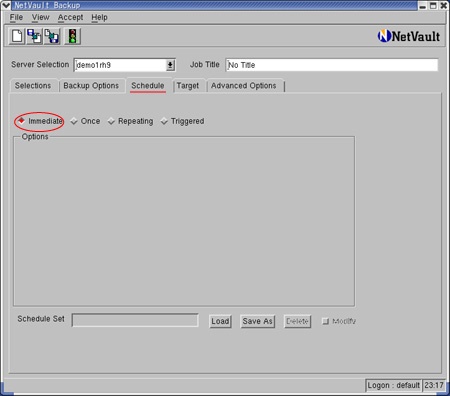Choose the Repeating schedule radio button
This screenshot has width=450, height=396.
131,121
